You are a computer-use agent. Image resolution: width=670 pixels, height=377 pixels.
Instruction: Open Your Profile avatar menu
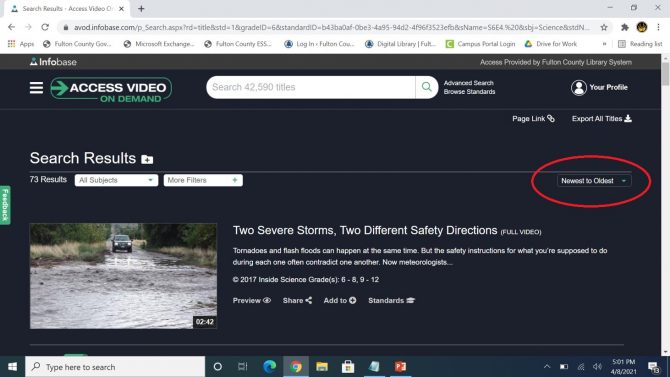599,87
